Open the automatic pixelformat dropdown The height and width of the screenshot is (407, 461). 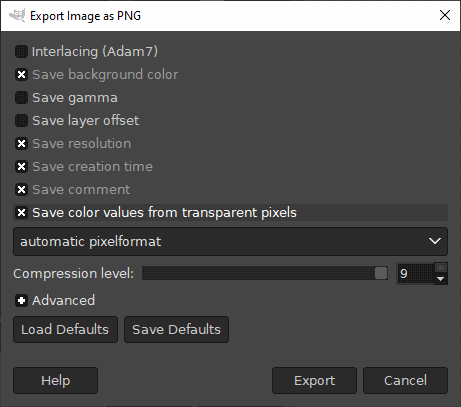[230, 242]
